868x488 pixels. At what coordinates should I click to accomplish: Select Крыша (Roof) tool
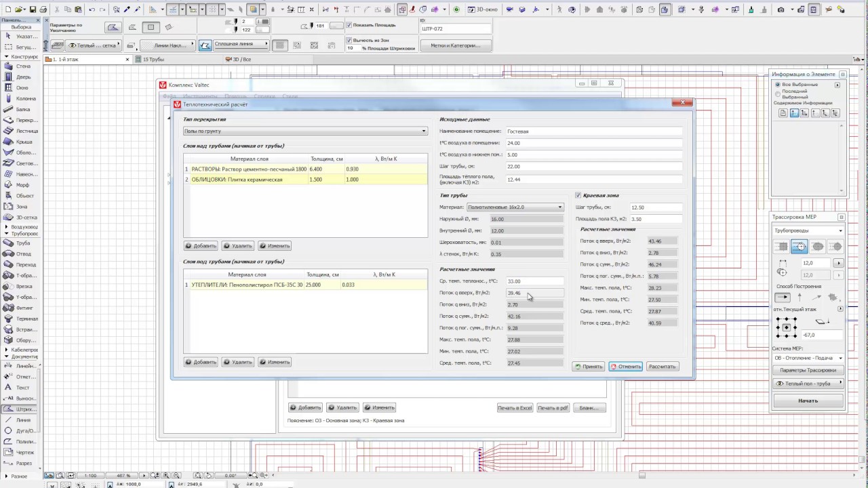click(21, 142)
